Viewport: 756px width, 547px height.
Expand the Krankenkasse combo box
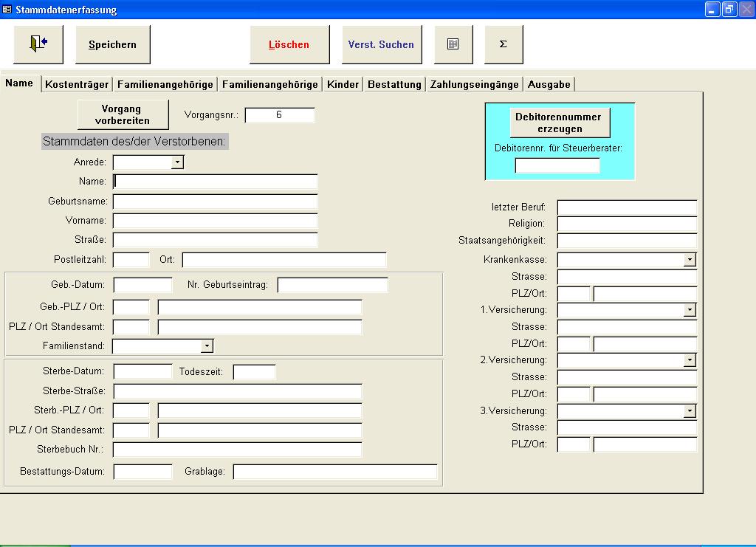690,260
